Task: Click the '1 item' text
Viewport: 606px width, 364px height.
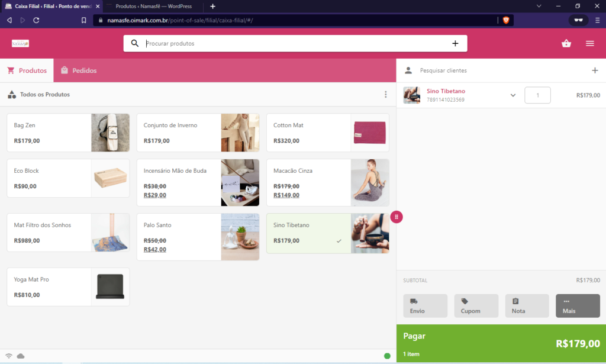Action: click(411, 354)
